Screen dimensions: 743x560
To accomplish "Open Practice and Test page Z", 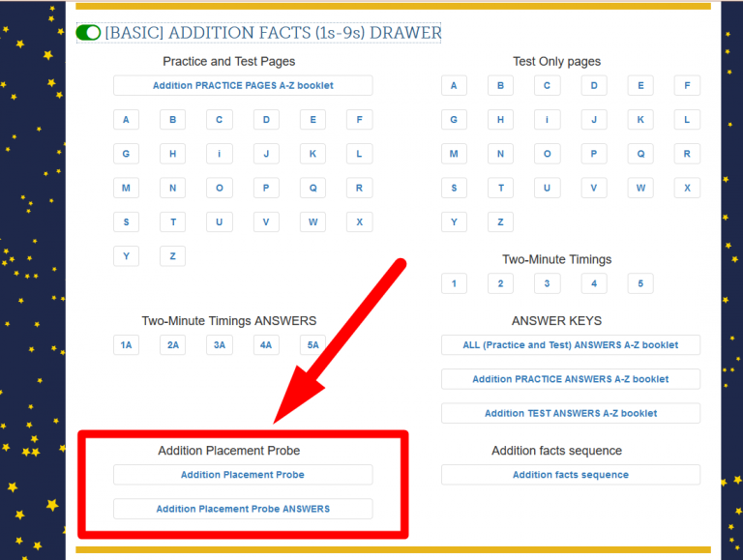I will 172,256.
